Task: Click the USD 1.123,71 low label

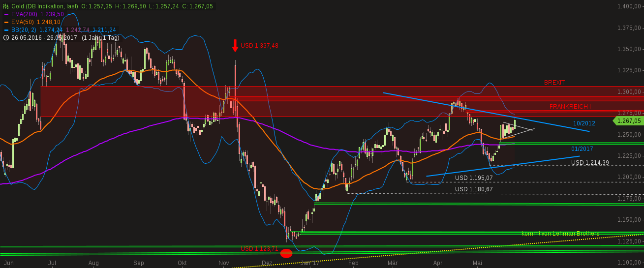Action: point(259,249)
